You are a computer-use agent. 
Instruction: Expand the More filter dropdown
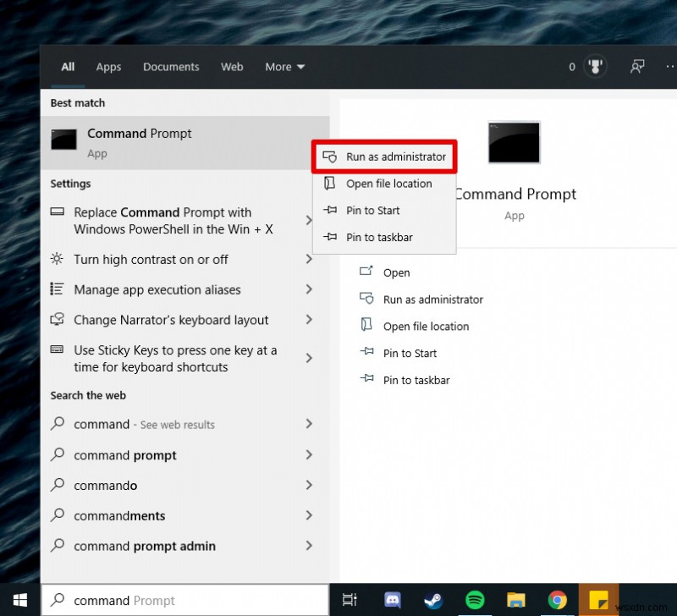[x=284, y=67]
